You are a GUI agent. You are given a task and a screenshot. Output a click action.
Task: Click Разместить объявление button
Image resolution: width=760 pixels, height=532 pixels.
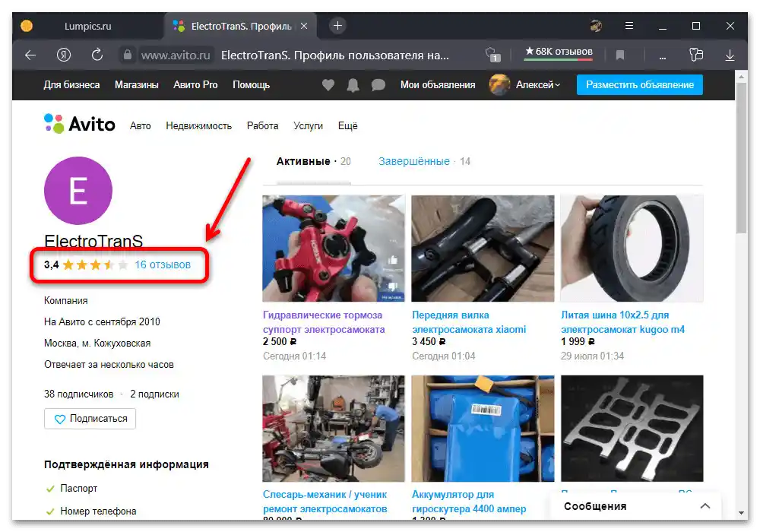coord(640,85)
